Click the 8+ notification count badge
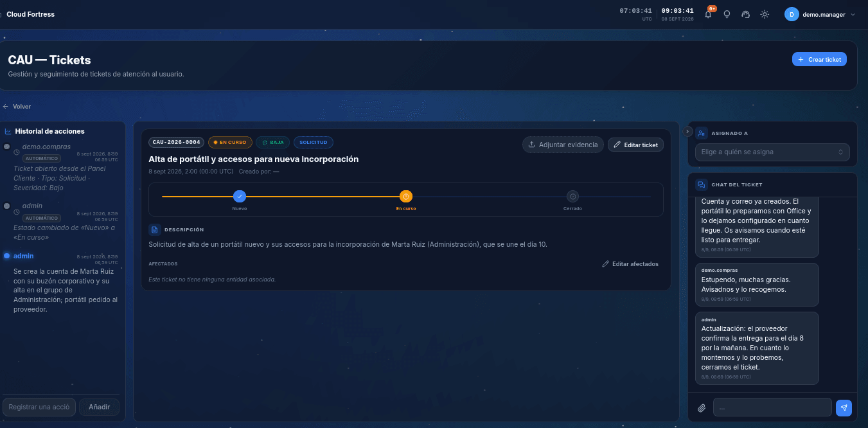This screenshot has width=868, height=428. 712,9
